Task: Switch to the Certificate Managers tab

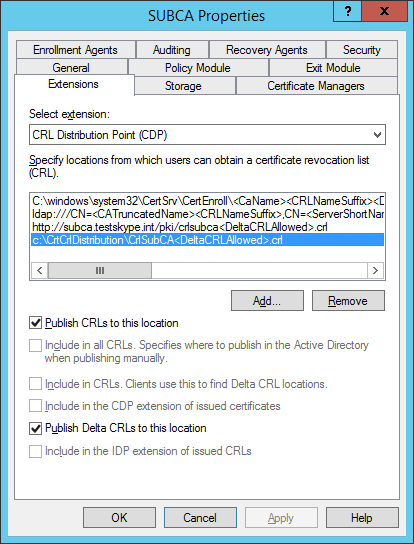Action: coord(316,86)
